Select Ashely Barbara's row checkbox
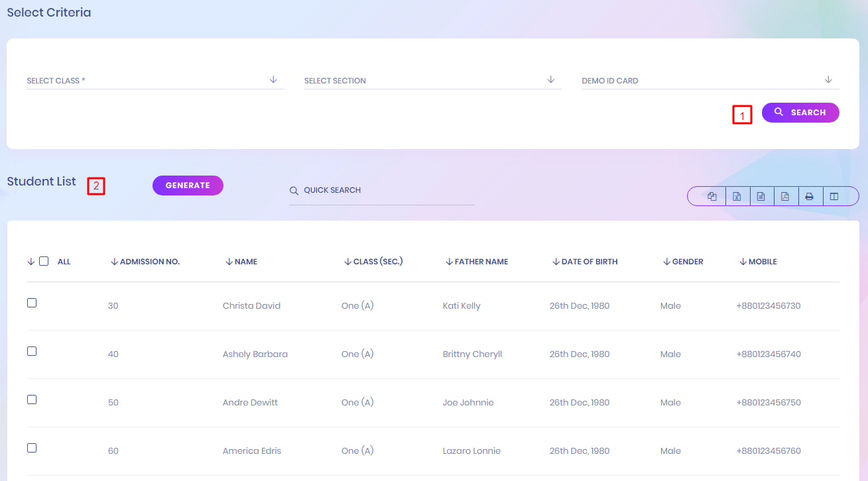This screenshot has width=868, height=481. pos(32,351)
